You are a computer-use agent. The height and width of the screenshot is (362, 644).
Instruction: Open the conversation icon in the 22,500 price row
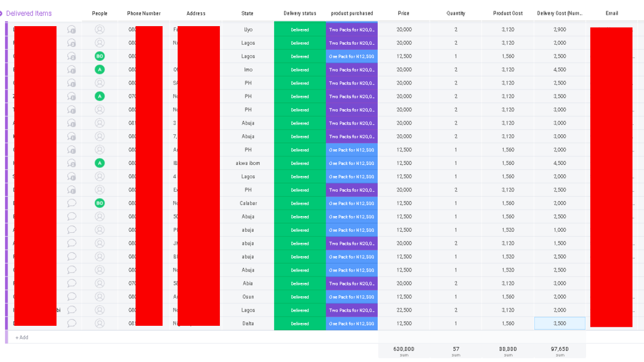[x=71, y=310]
